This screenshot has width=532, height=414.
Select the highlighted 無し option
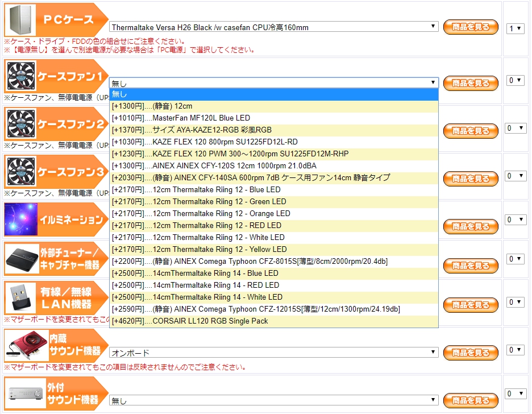pyautogui.click(x=274, y=94)
